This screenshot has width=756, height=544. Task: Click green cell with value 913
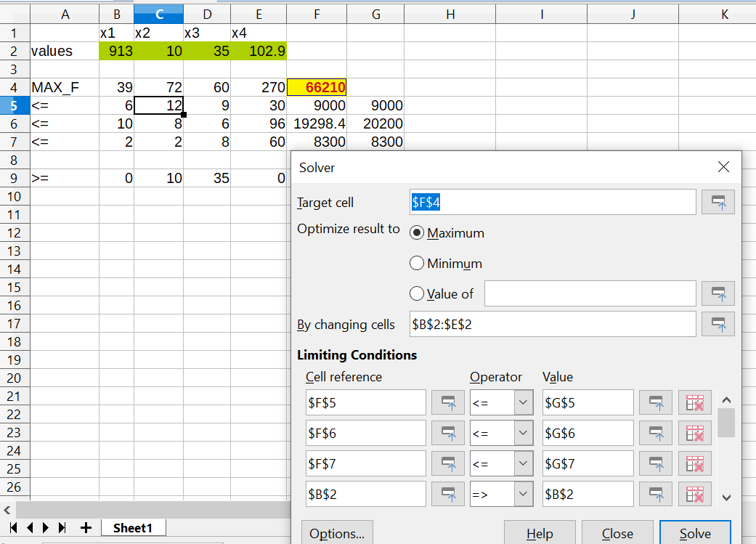pyautogui.click(x=117, y=51)
